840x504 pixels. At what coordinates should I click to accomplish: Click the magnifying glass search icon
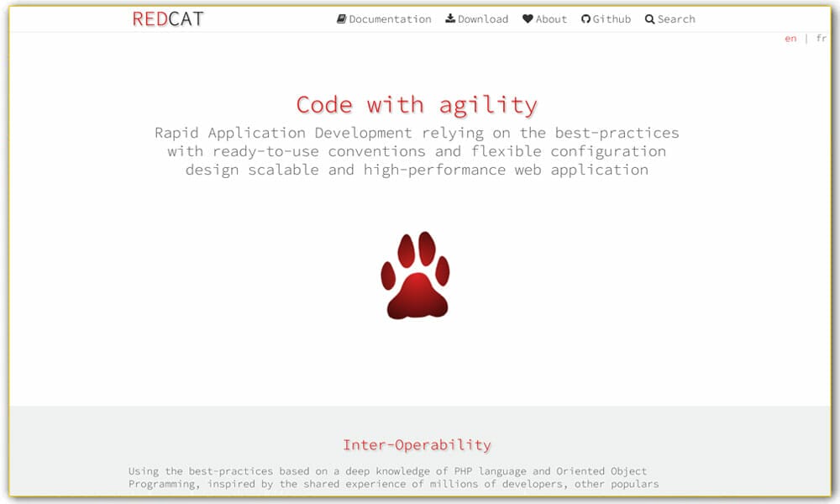(648, 18)
